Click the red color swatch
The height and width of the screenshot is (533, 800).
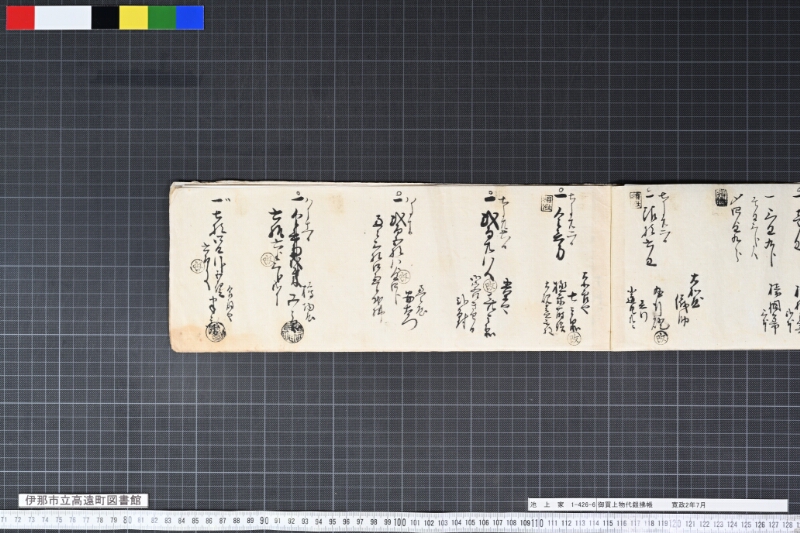[20, 18]
